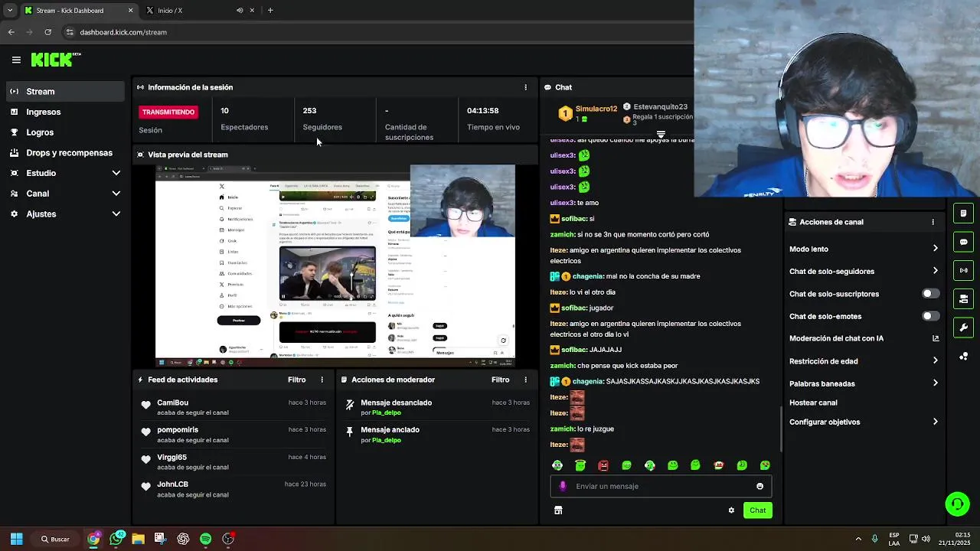Insert the heart-eyes emote at row end
The height and width of the screenshot is (551, 980).
765,465
